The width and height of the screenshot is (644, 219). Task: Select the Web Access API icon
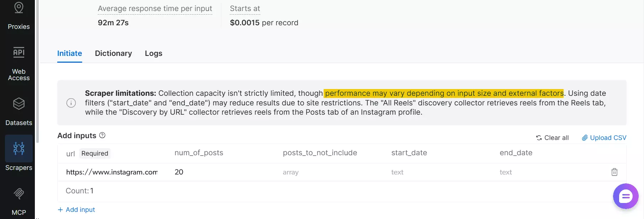(x=18, y=52)
